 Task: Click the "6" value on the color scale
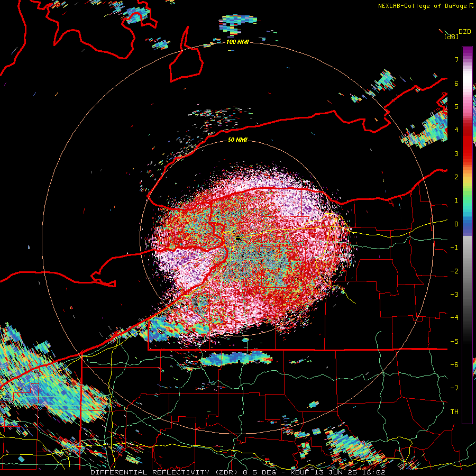click(456, 83)
